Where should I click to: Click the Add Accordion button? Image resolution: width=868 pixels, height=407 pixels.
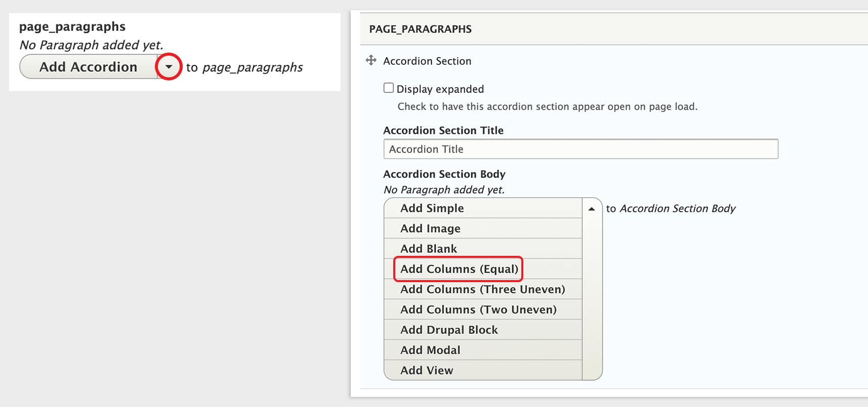[x=89, y=67]
